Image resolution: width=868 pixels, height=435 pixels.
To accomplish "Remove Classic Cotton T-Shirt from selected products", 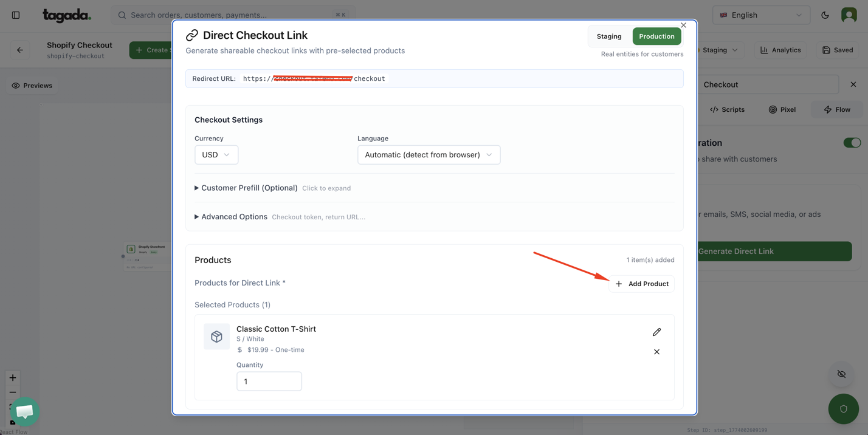I will click(656, 352).
